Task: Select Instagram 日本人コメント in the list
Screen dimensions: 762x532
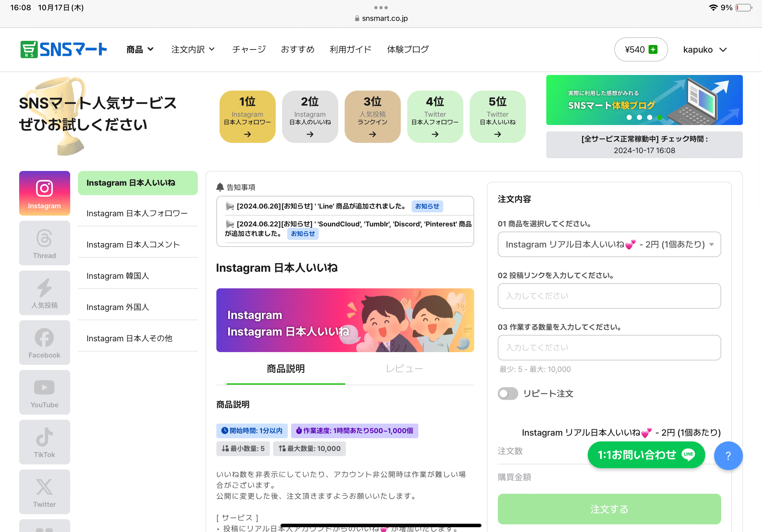Action: click(x=138, y=244)
